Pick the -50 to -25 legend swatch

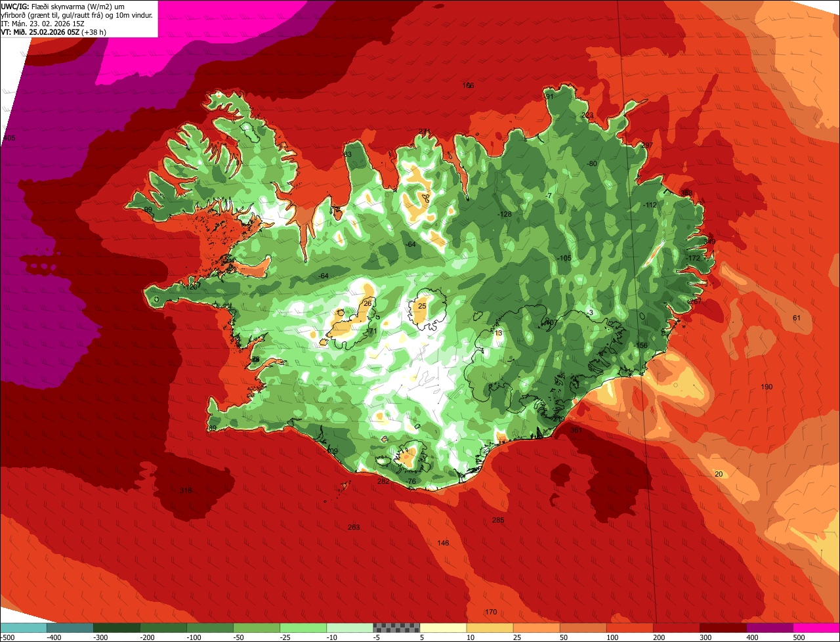click(257, 627)
